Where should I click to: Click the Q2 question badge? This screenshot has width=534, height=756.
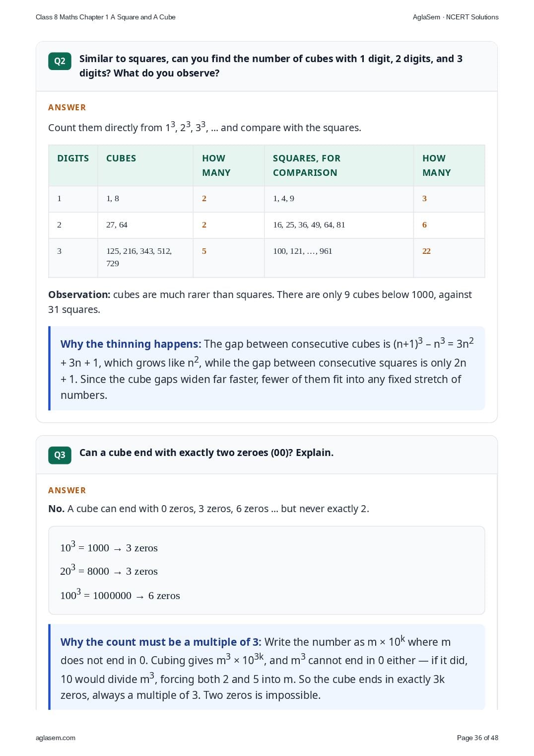pos(60,61)
